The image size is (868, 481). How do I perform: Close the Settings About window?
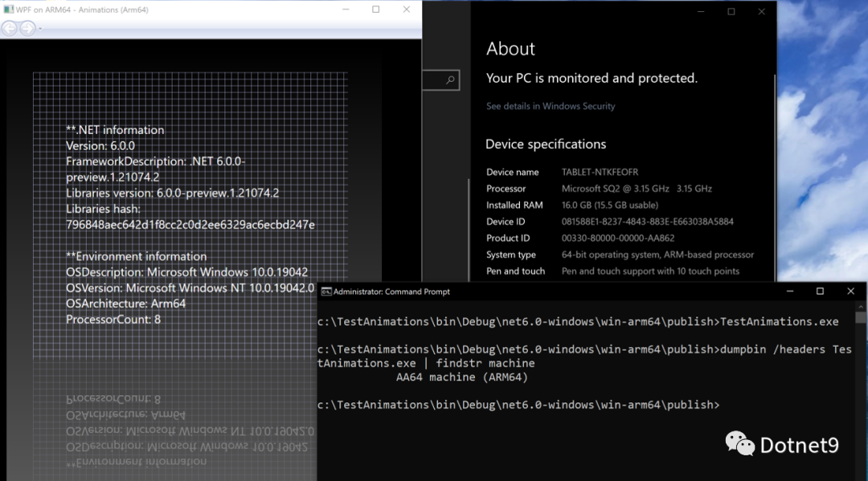point(762,11)
